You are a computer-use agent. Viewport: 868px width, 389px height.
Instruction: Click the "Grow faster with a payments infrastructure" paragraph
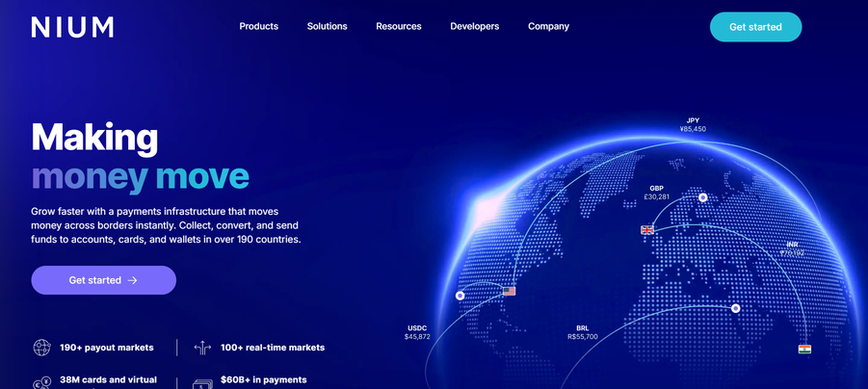click(x=166, y=225)
